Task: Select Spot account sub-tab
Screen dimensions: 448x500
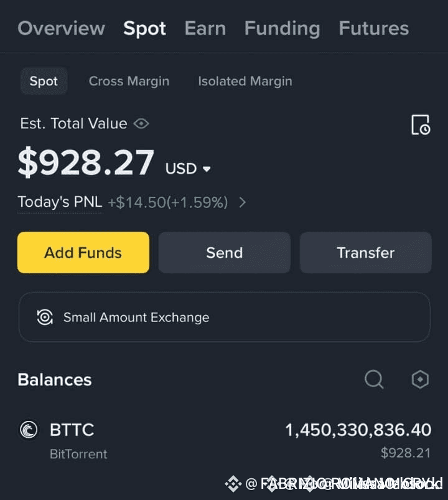Action: (44, 81)
